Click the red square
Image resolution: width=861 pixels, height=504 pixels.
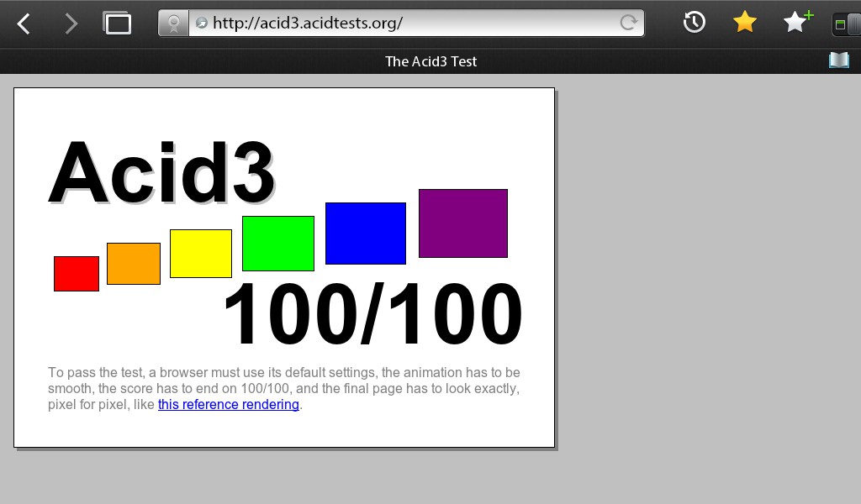[x=77, y=274]
